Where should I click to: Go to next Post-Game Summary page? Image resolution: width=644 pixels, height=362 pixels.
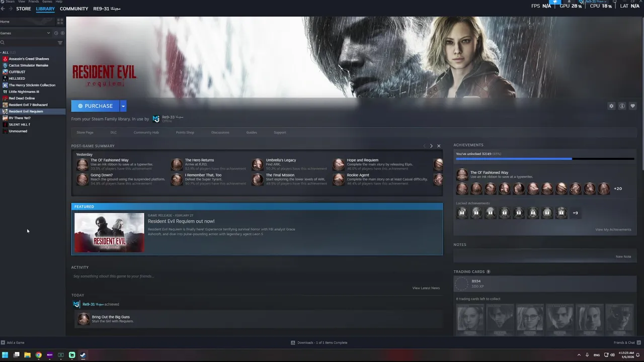pos(431,146)
